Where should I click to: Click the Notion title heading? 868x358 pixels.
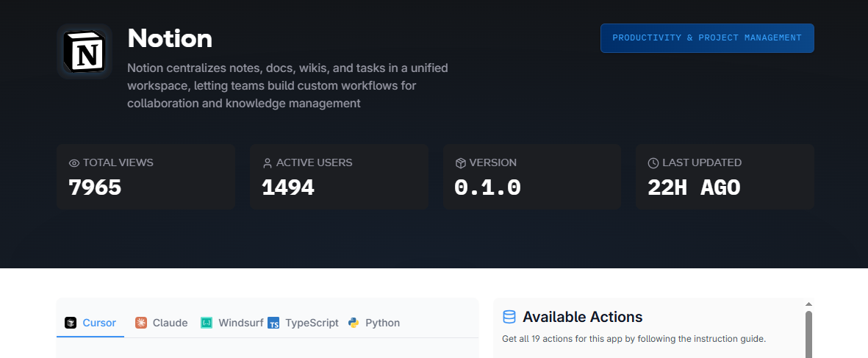[x=170, y=38]
